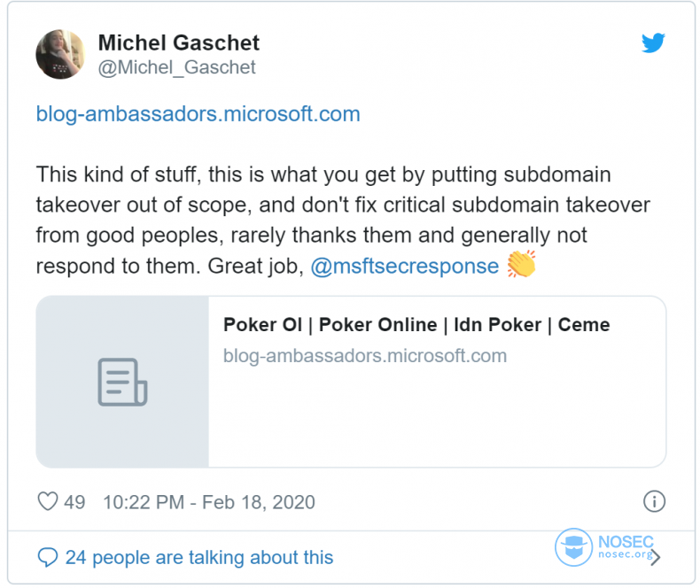Open the Poker Ol card title

[x=416, y=325]
